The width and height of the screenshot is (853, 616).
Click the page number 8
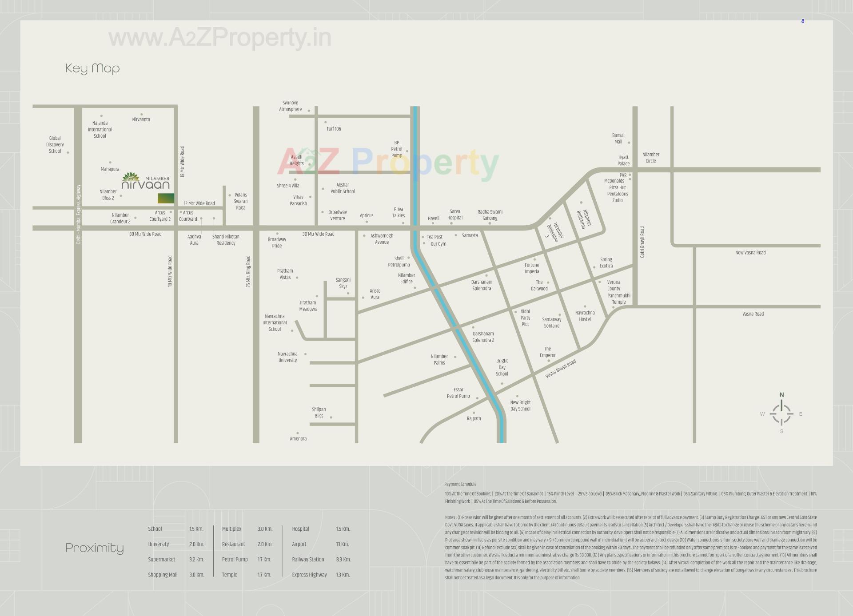pos(802,21)
